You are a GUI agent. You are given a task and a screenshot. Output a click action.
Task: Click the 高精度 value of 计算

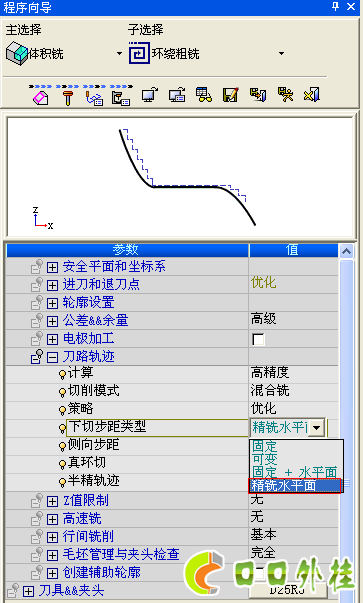pos(270,372)
